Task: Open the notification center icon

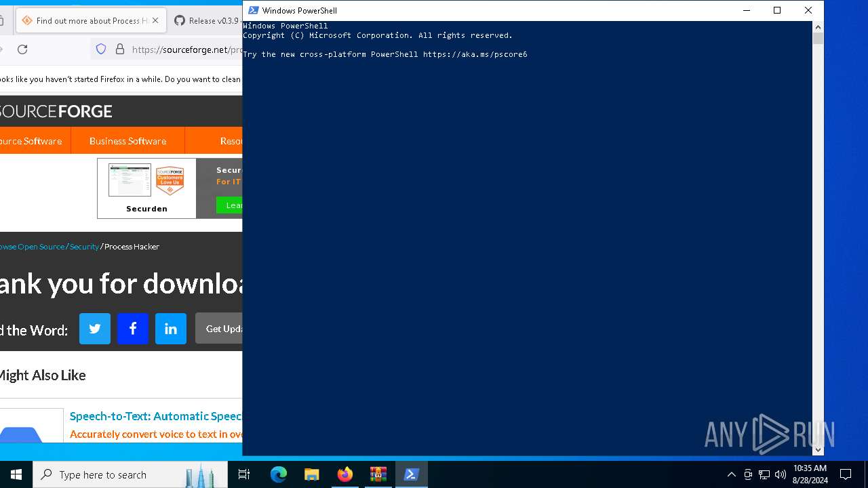Action: click(846, 474)
